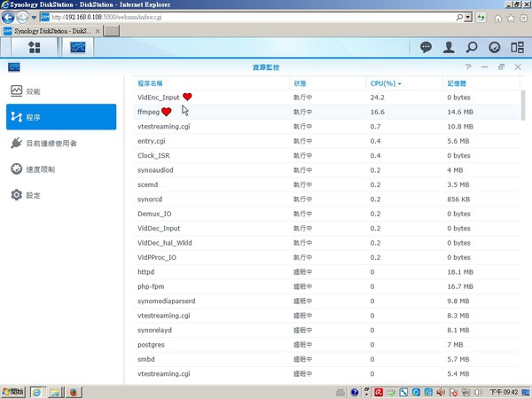This screenshot has height=399, width=532.
Task: Click the DSM search magnifier icon
Action: (x=472, y=47)
